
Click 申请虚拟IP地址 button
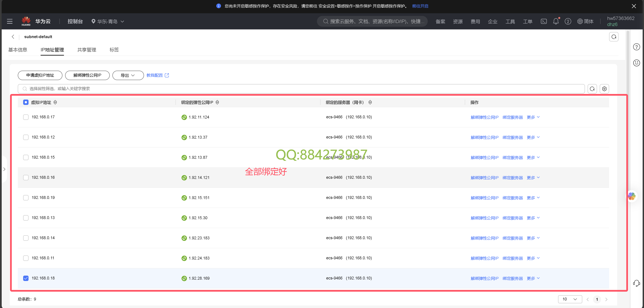tap(40, 75)
